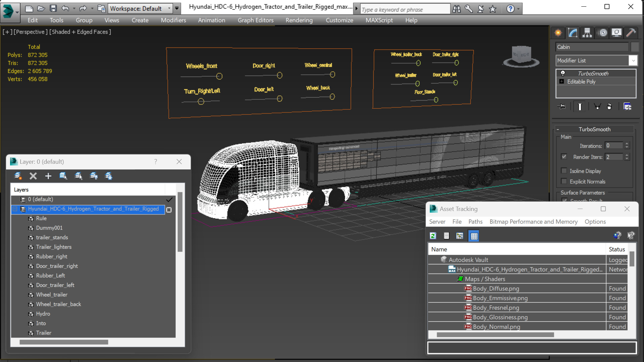Screen dimensions: 644x362
Task: Open the MAXScript menu
Action: [x=379, y=20]
